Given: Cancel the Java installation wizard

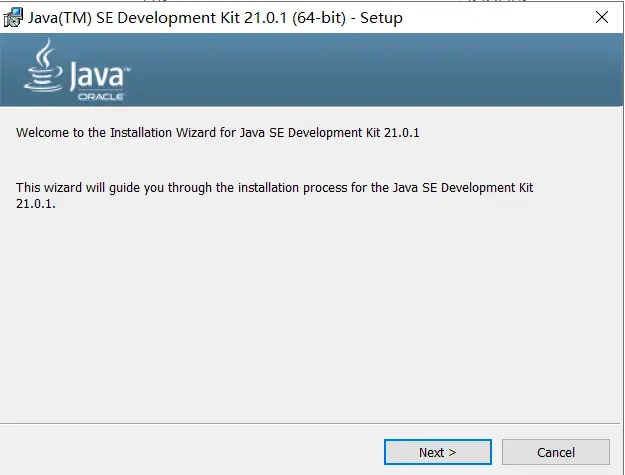Looking at the screenshot, I should pos(556,452).
